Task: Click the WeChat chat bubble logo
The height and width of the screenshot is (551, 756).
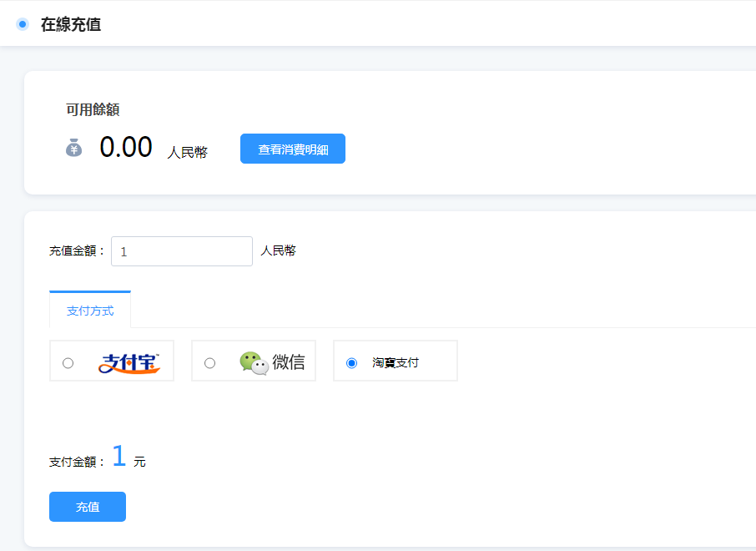Action: click(254, 362)
